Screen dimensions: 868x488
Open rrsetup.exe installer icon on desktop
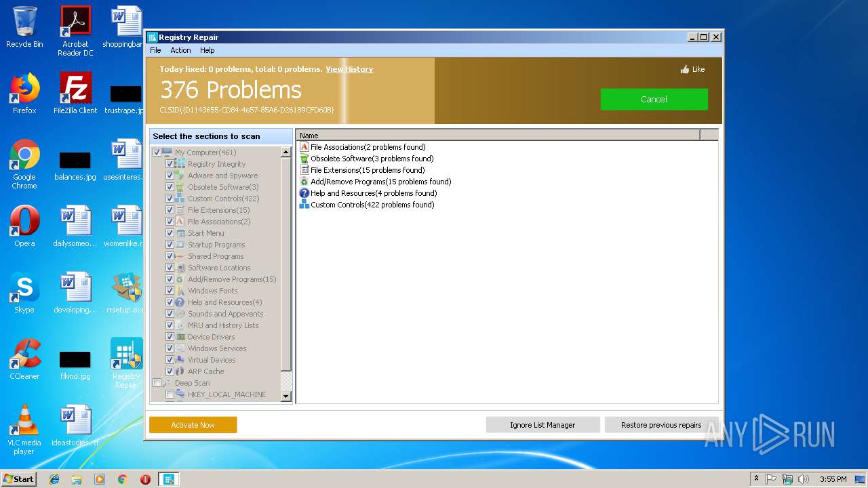[125, 293]
